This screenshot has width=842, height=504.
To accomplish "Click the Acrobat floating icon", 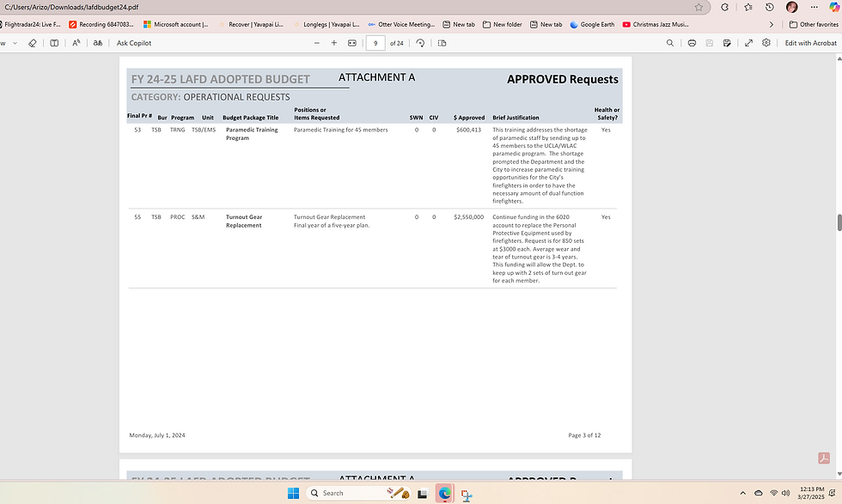I will [x=824, y=458].
